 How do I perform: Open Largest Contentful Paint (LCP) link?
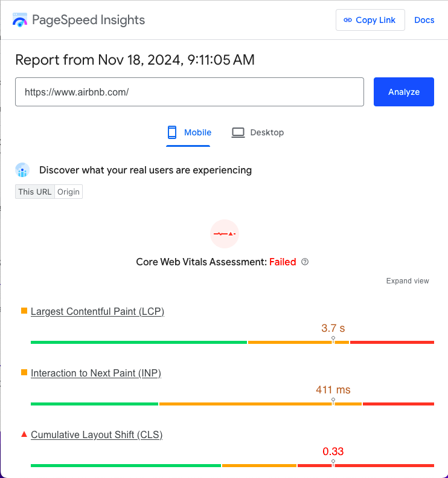(97, 311)
